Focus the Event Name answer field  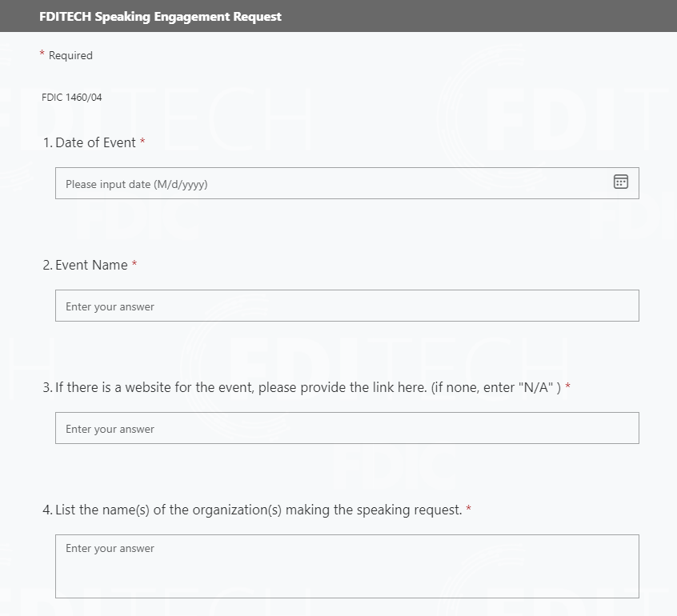coord(347,306)
